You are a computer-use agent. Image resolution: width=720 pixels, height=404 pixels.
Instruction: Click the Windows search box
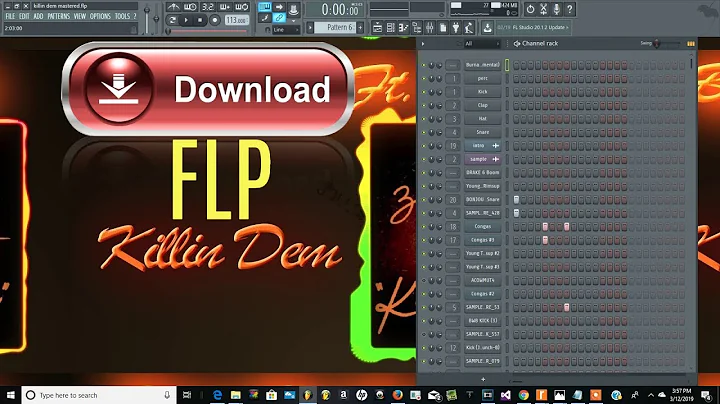click(x=99, y=395)
